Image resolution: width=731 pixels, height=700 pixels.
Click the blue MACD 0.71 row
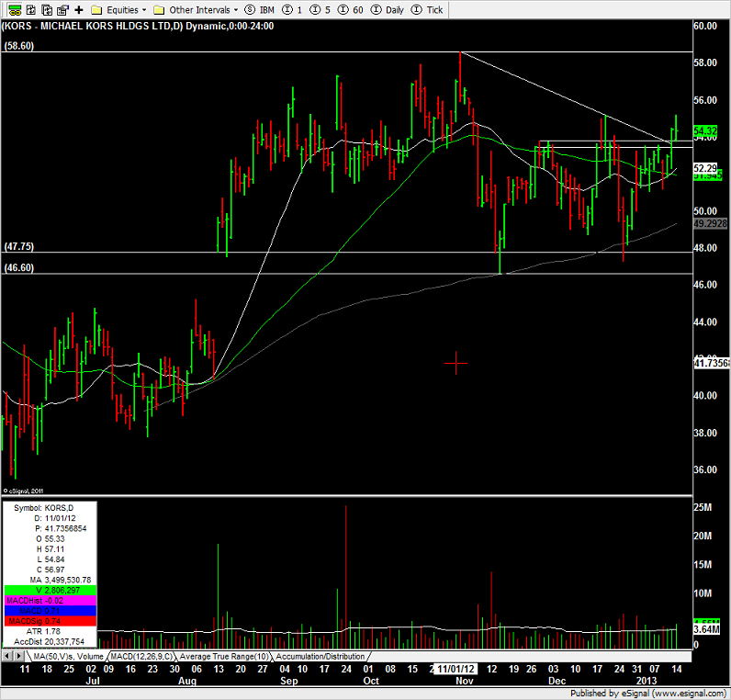[x=50, y=611]
